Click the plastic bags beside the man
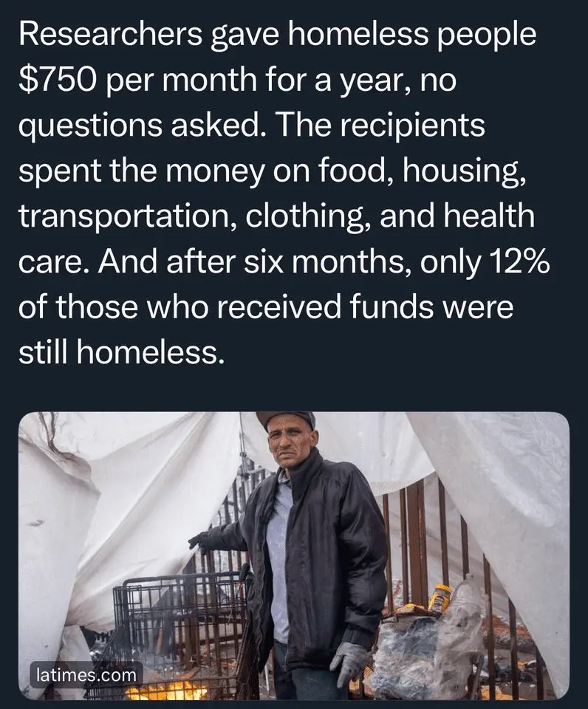This screenshot has width=588, height=709. [428, 650]
